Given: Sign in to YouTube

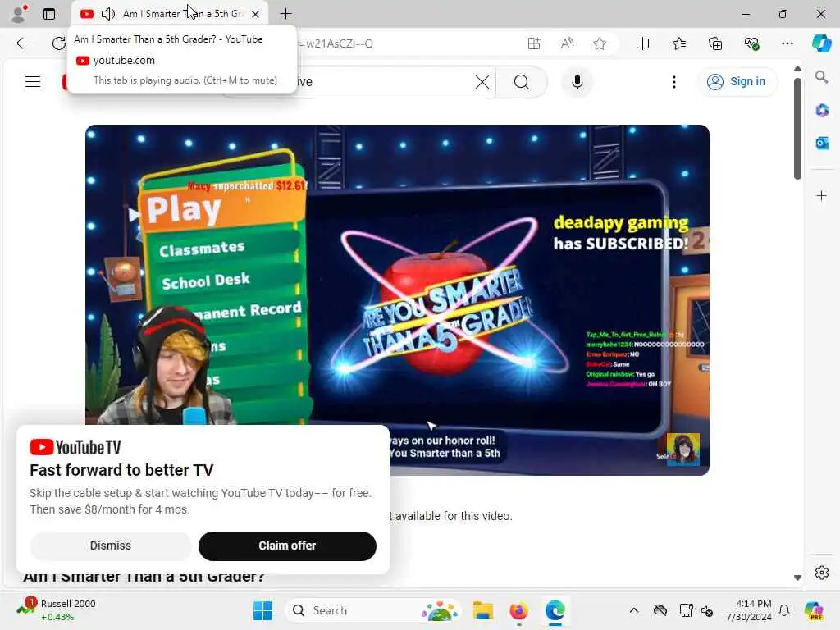Looking at the screenshot, I should (737, 81).
